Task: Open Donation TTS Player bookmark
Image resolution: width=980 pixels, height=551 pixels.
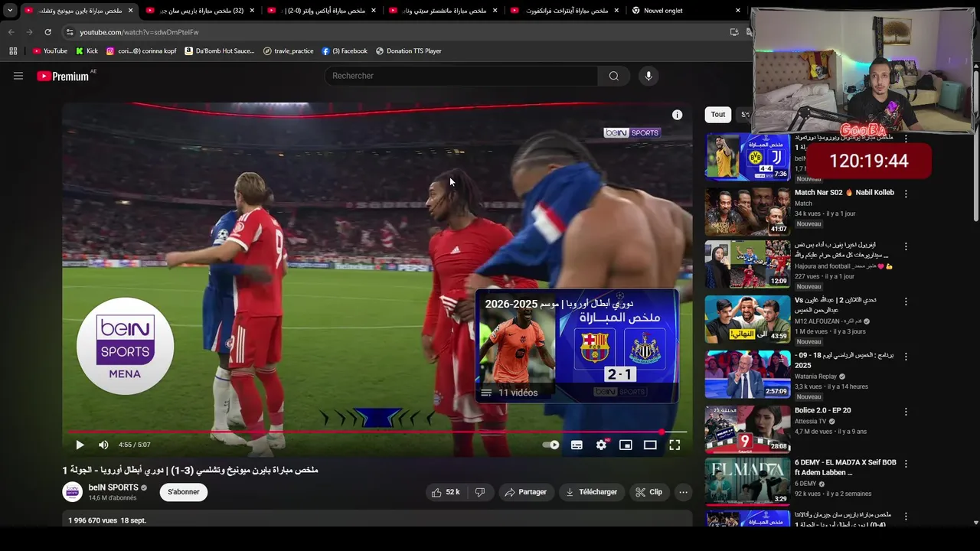Action: (x=409, y=51)
